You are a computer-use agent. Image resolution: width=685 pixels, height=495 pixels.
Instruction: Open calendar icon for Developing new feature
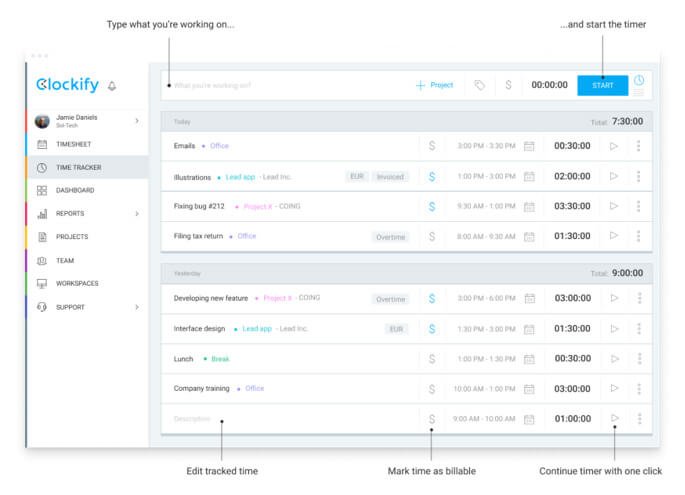pyautogui.click(x=529, y=298)
